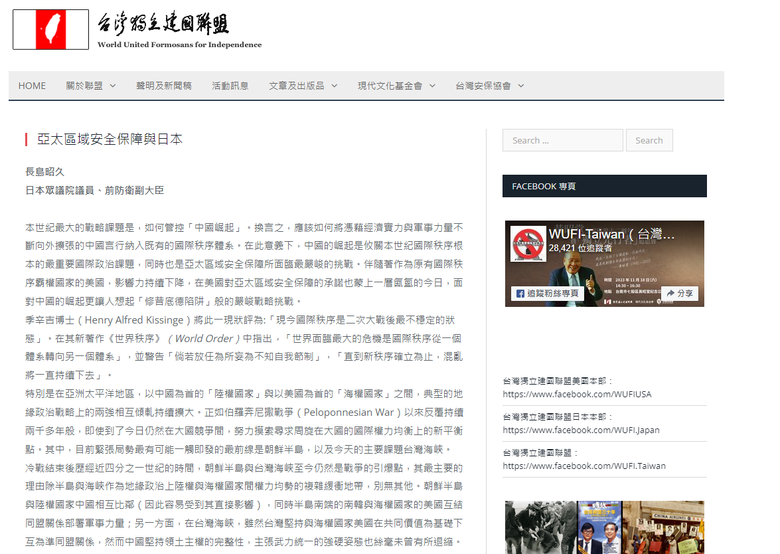Open the facebook.com/WUFI.Japan link
The width and height of the screenshot is (780, 554).
[x=581, y=430]
